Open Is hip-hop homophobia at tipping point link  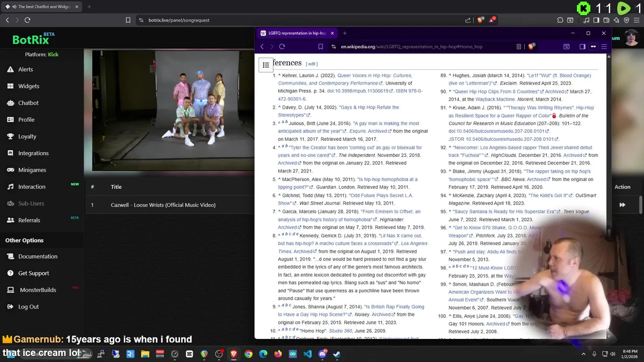coord(348,183)
